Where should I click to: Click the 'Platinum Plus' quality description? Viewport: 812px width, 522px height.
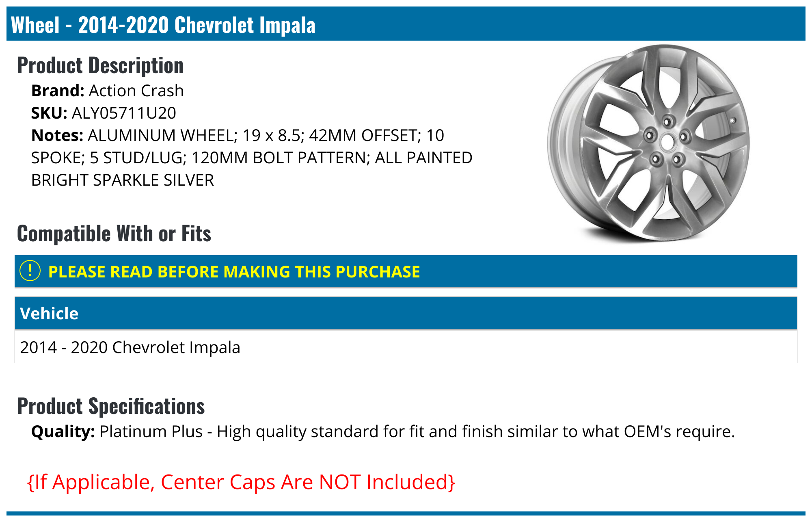[x=417, y=431]
